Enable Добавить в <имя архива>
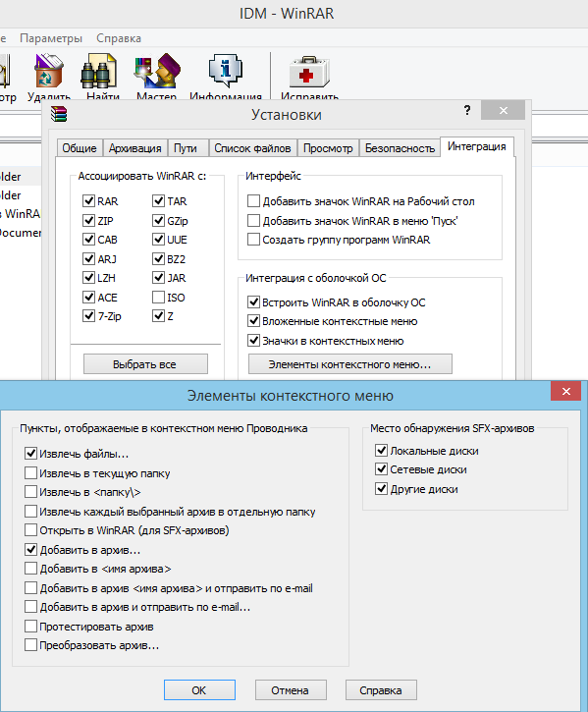This screenshot has width=588, height=712. (x=30, y=569)
